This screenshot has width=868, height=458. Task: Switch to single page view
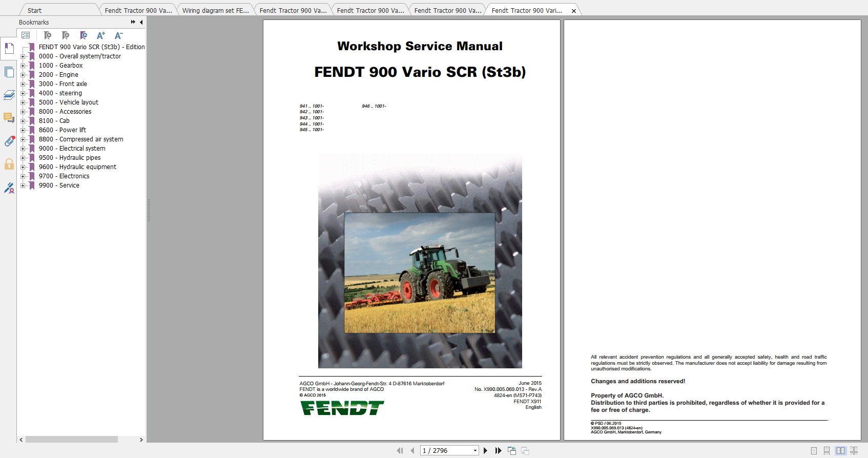814,451
